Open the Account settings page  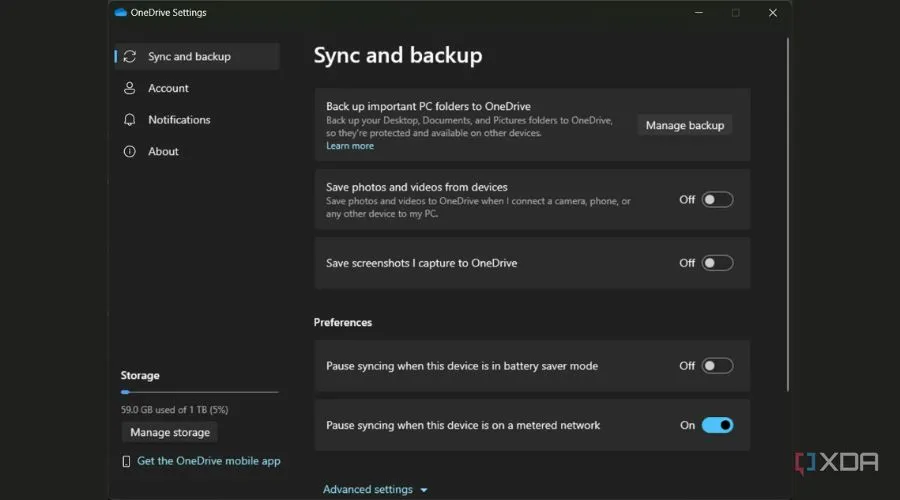pos(168,88)
